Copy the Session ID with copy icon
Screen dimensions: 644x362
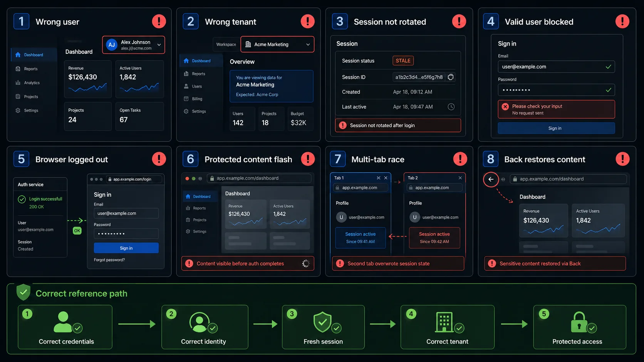451,77
